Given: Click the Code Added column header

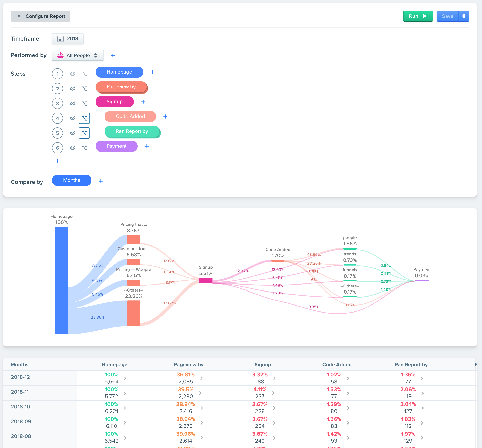Looking at the screenshot, I should pos(337,365).
